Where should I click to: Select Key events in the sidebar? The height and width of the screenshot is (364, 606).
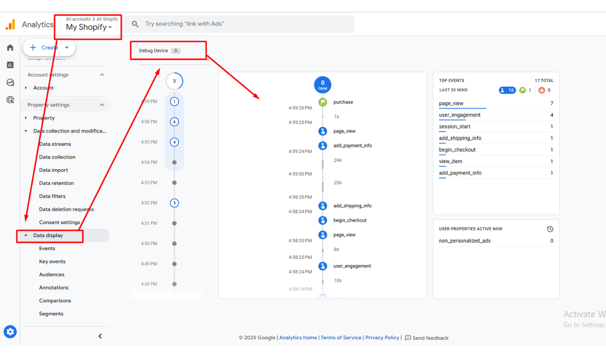tap(52, 261)
